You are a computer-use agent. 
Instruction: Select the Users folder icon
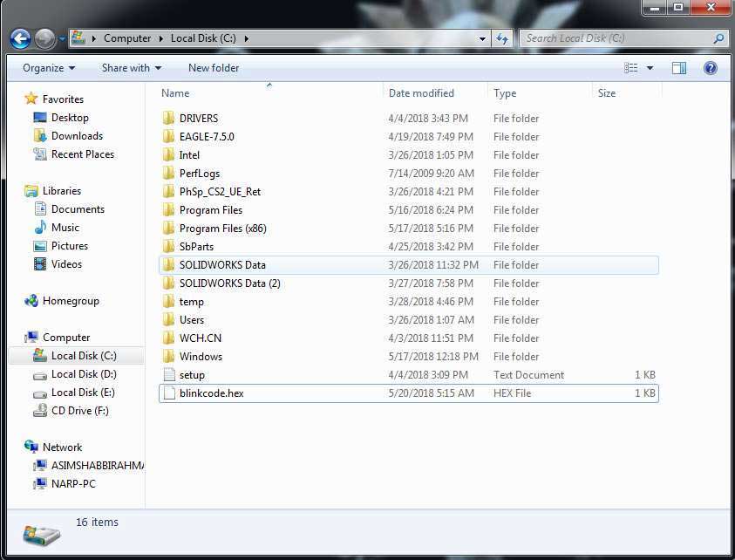[x=169, y=319]
